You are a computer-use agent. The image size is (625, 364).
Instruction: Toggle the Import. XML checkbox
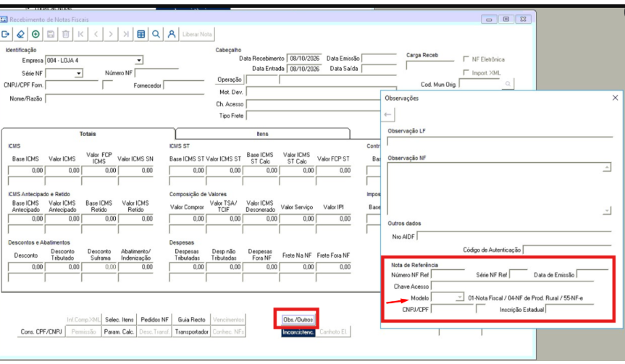point(466,72)
